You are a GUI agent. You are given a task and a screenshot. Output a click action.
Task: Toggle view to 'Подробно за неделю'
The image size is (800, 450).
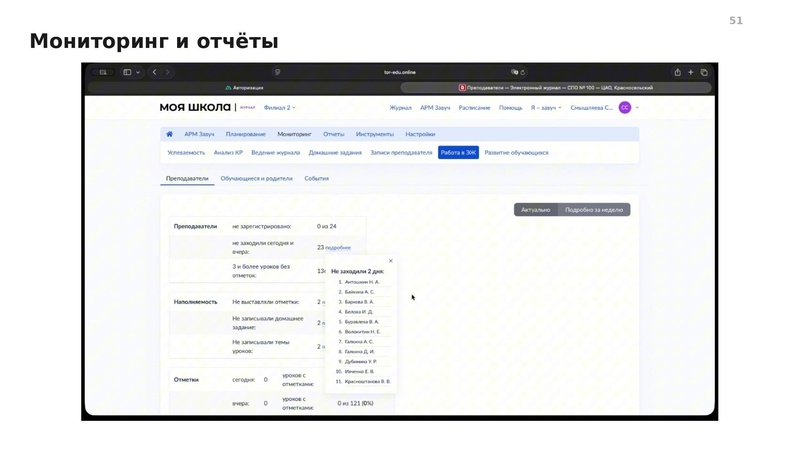click(x=594, y=210)
